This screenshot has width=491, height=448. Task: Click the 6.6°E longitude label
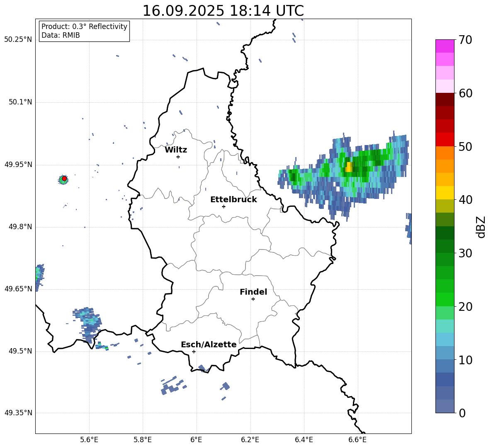coord(357,440)
